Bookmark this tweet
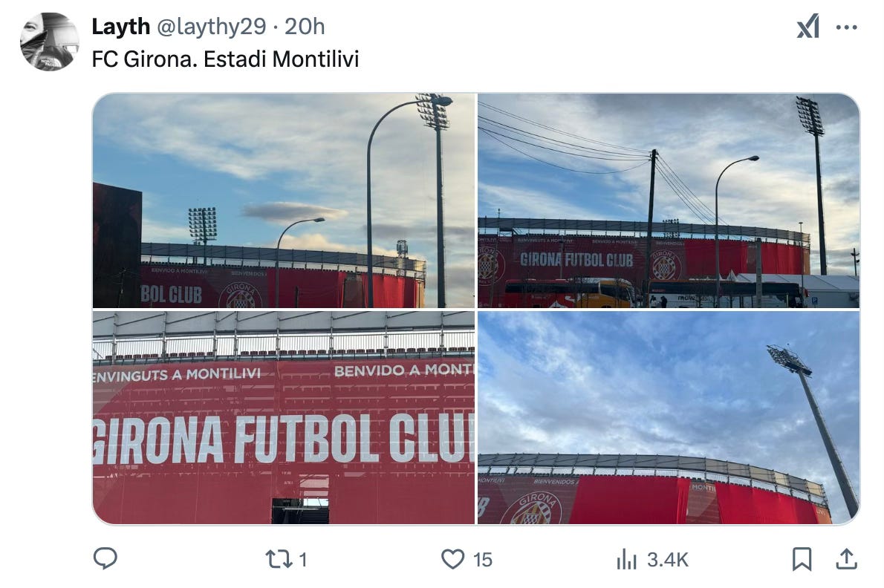This screenshot has width=884, height=588. [x=802, y=559]
